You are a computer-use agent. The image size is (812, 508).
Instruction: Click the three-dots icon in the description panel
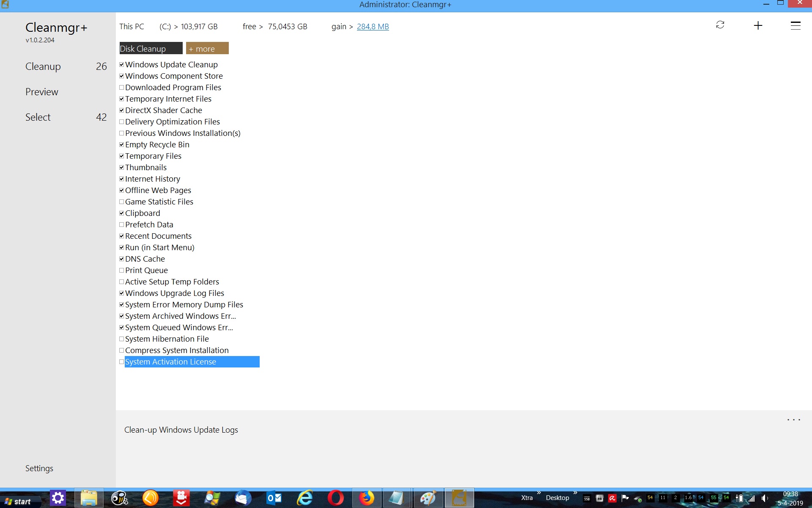coord(793,420)
